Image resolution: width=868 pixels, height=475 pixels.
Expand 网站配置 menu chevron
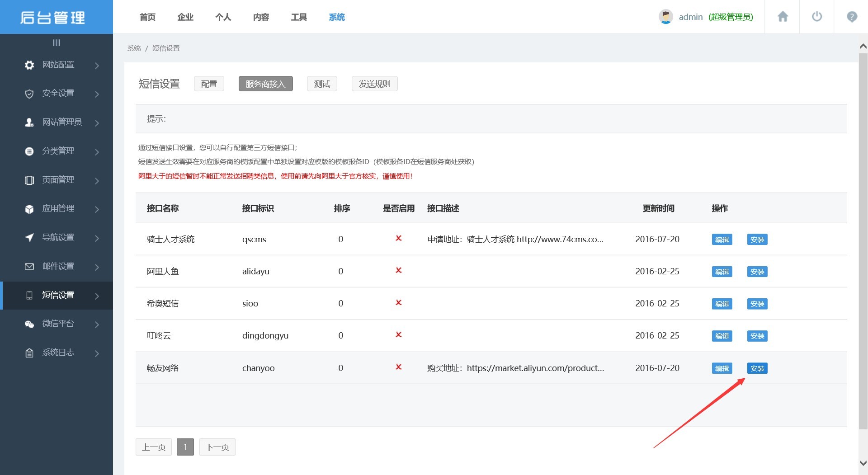point(97,66)
